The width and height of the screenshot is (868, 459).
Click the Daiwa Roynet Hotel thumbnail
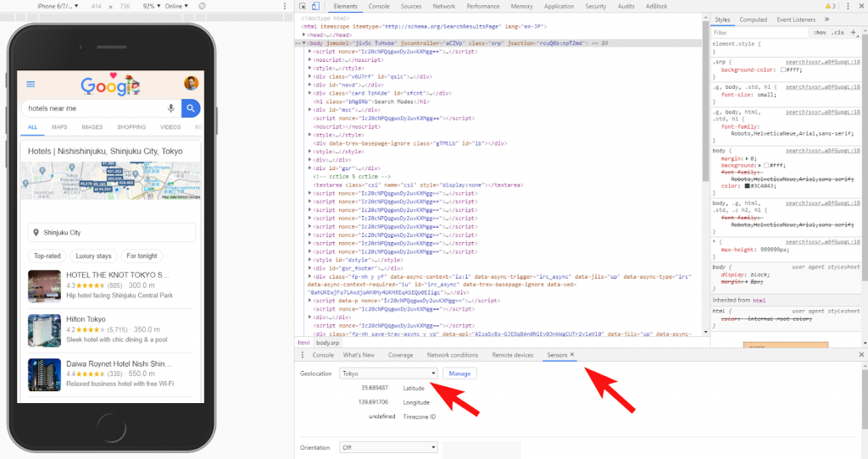(44, 375)
